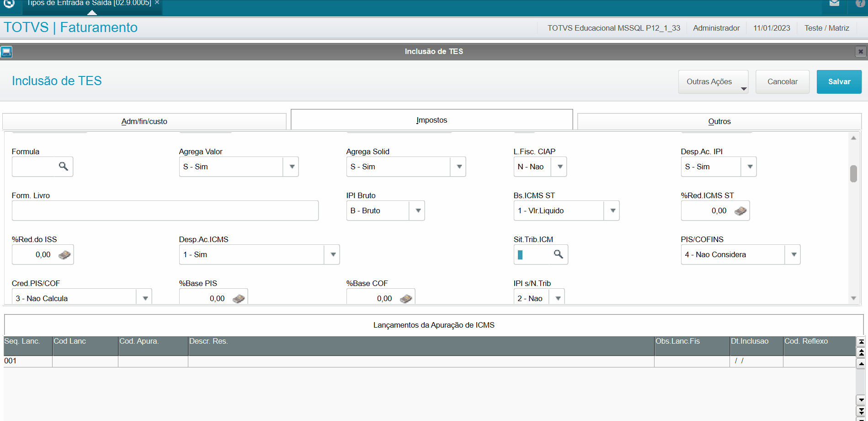
Task: Click the date 11/01/2023 in header
Action: click(x=772, y=28)
